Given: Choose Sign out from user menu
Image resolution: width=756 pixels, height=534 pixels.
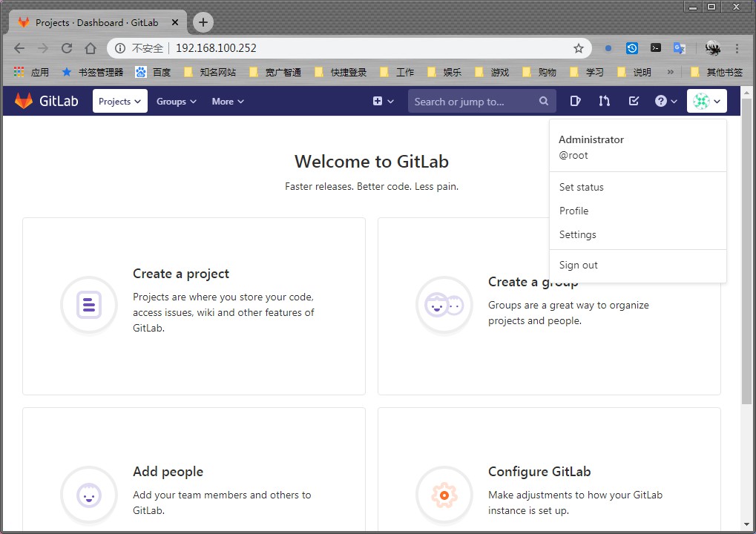Looking at the screenshot, I should coord(637,265).
